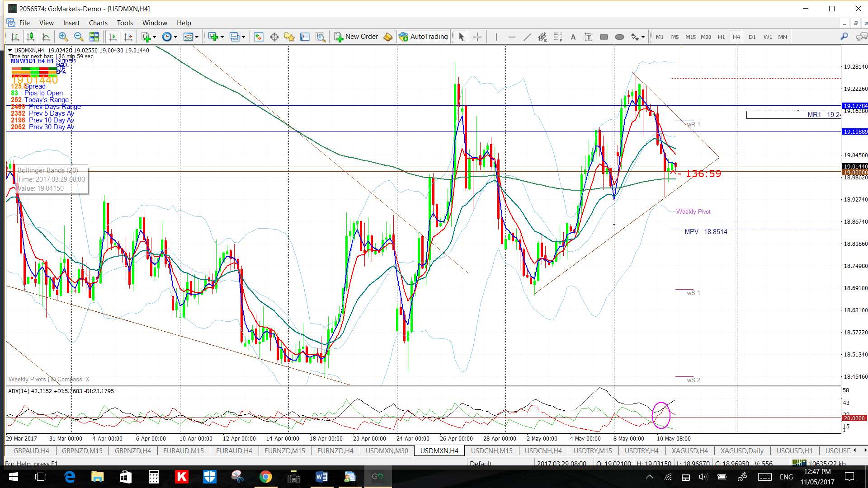Select the crosshair tool
Viewport: 868px width, 488px height.
[x=477, y=37]
